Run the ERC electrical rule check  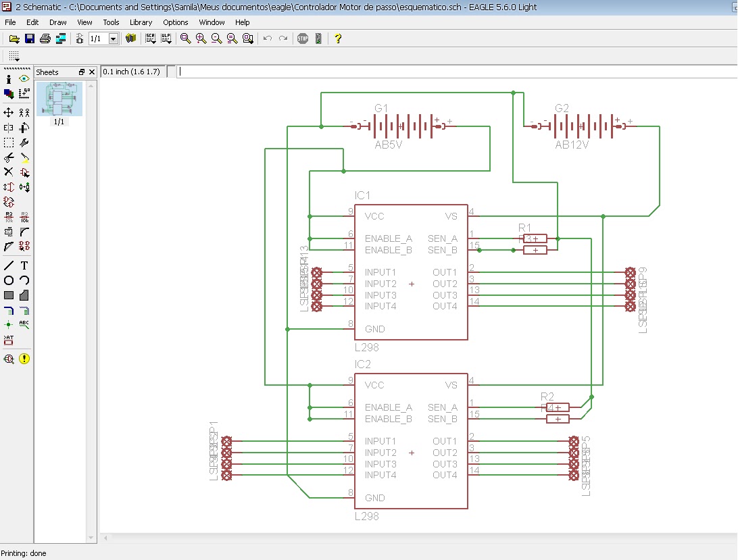click(x=9, y=359)
